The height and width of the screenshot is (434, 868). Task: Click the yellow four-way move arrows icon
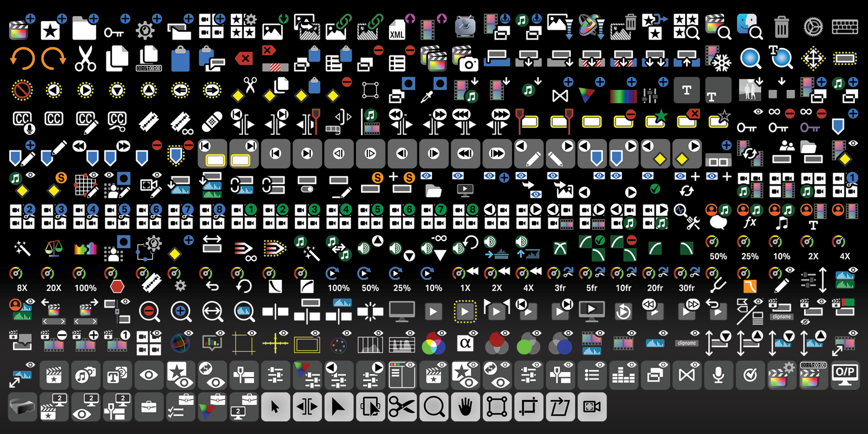tap(813, 59)
